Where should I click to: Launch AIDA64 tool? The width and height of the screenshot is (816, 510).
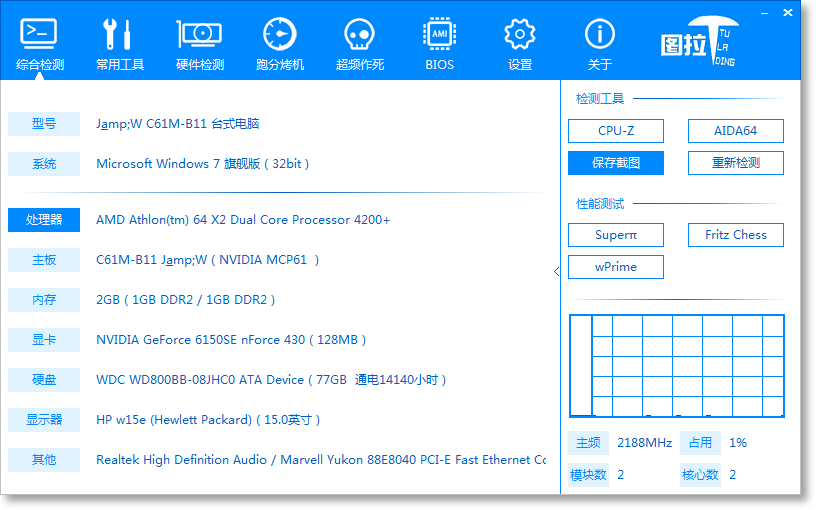pos(735,131)
